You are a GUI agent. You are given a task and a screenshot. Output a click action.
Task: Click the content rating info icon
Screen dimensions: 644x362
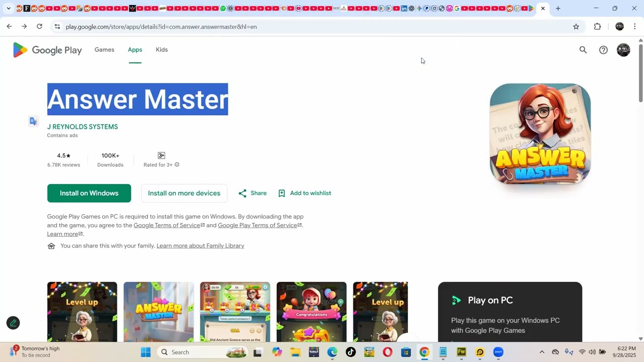pos(177,165)
